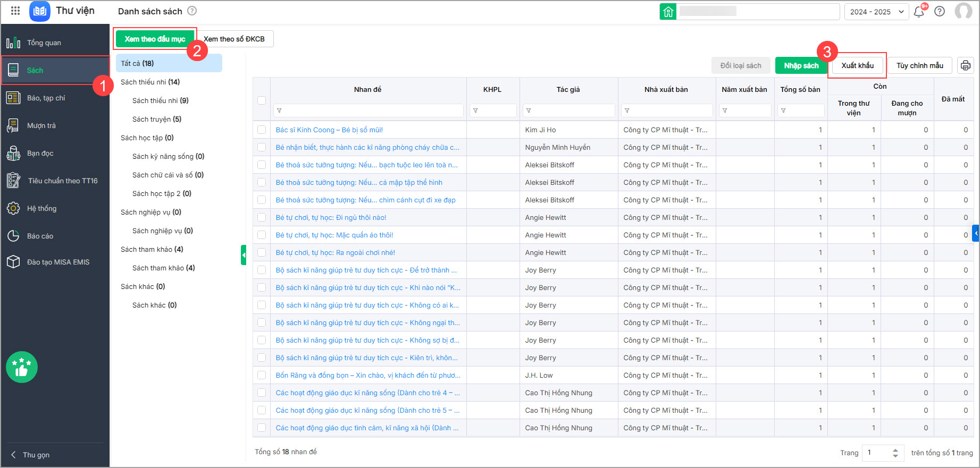Open Hệ thống settings gear icon
Screen dimensions: 980x468
[x=13, y=208]
